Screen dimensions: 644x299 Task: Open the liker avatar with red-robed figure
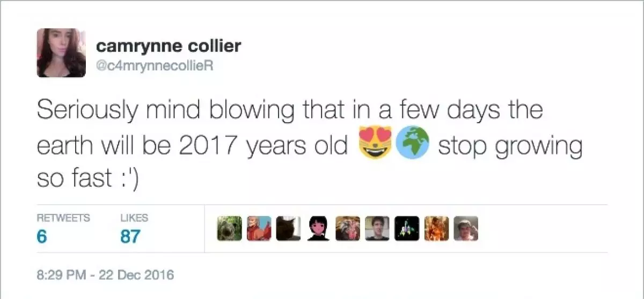258,229
